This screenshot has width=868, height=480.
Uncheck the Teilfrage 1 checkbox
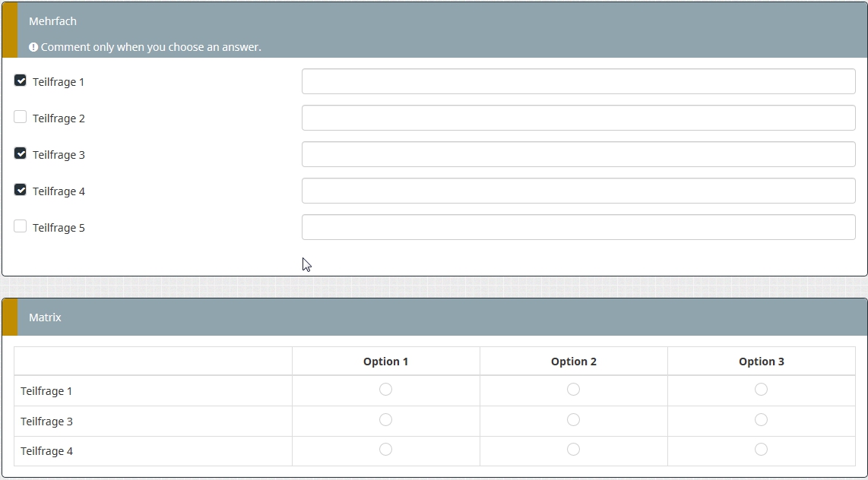click(x=21, y=81)
